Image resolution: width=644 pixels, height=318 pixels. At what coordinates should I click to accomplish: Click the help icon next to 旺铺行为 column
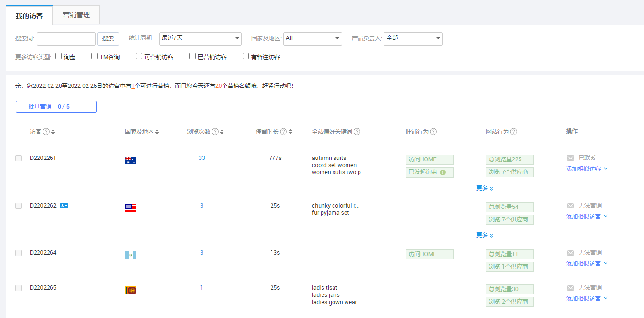434,131
